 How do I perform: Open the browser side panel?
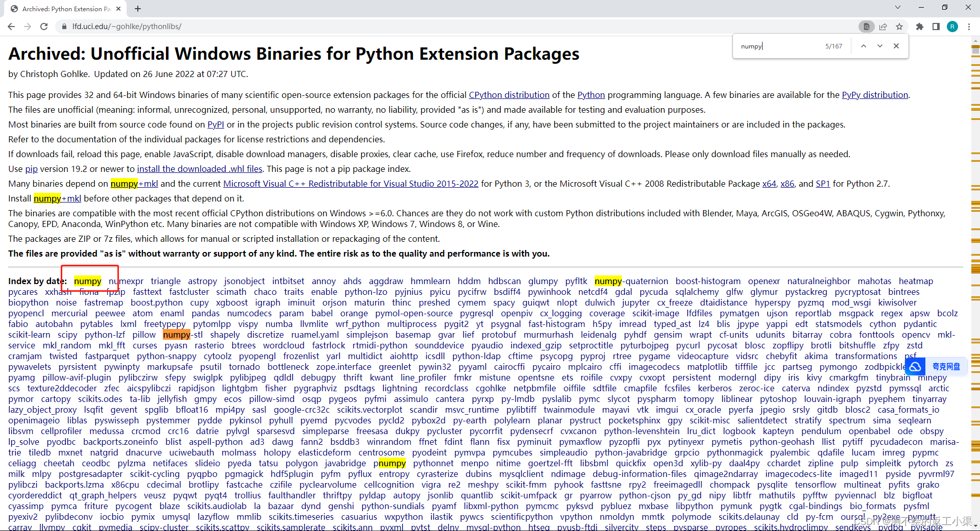[x=936, y=27]
